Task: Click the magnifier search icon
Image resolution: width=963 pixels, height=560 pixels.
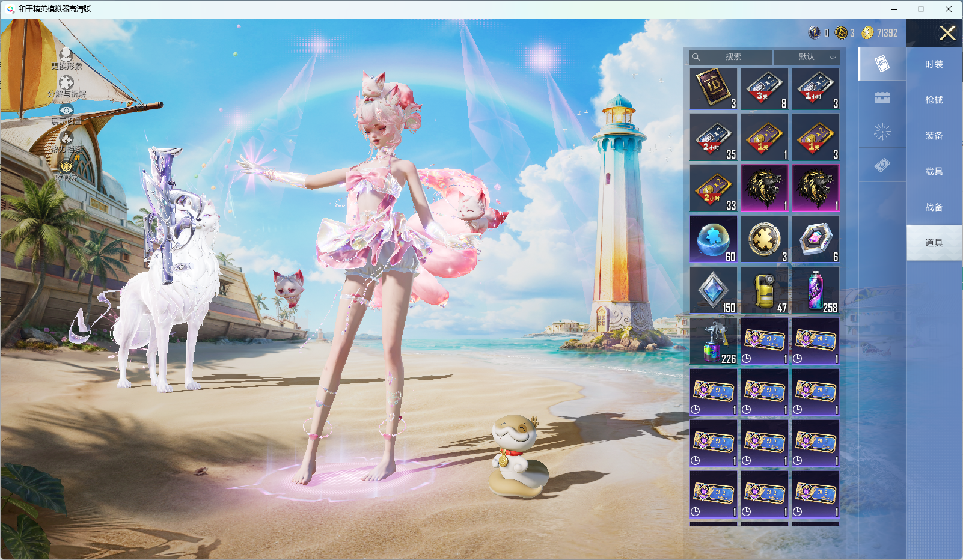Action: [x=696, y=57]
